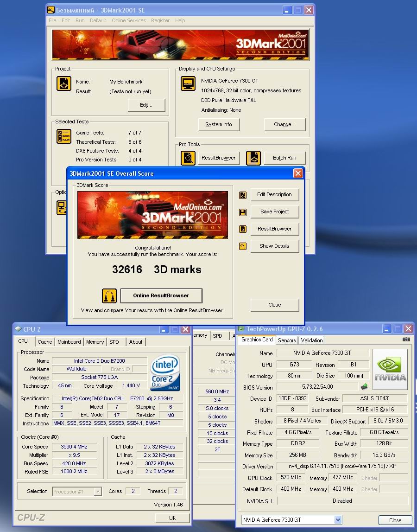This screenshot has width=417, height=532.
Task: Select the Graphics Card tab in GPU-Z
Action: 257,340
